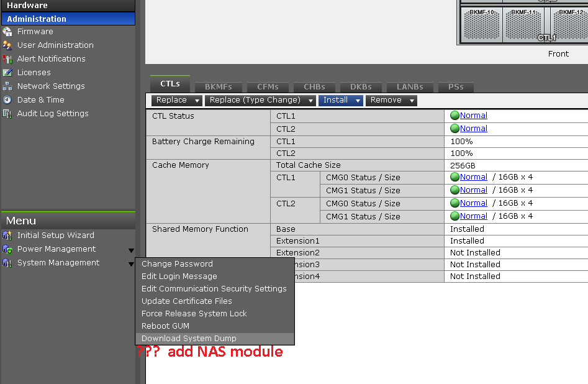Open the Replace (Type Change) dropdown
588x384 pixels.
click(260, 100)
